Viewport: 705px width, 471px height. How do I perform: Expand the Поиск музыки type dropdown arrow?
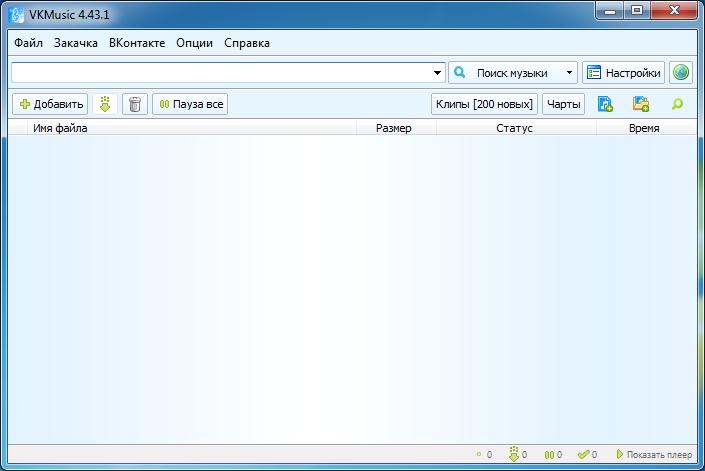point(569,73)
